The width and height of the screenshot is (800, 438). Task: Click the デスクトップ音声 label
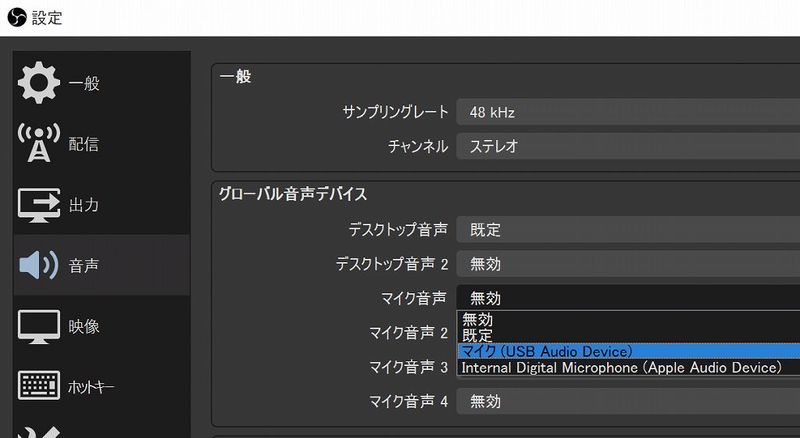point(398,229)
